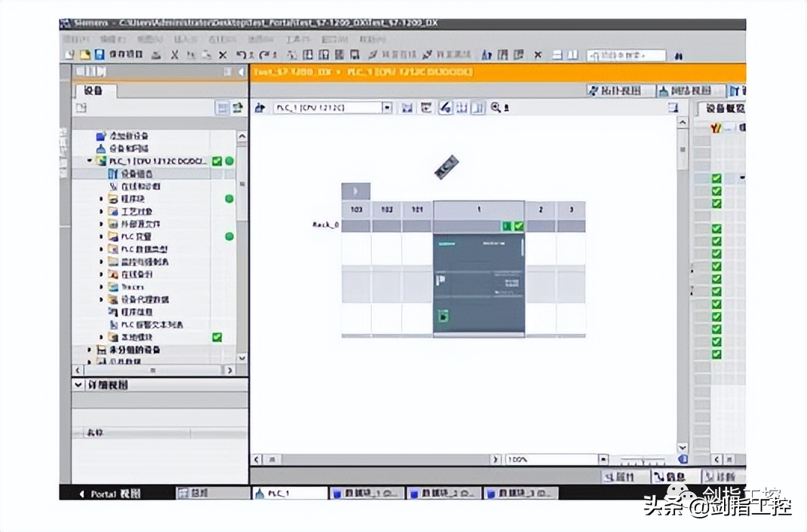Open the PLC_1 [CPU 1212C] device dropdown
This screenshot has width=807, height=532.
pos(387,108)
